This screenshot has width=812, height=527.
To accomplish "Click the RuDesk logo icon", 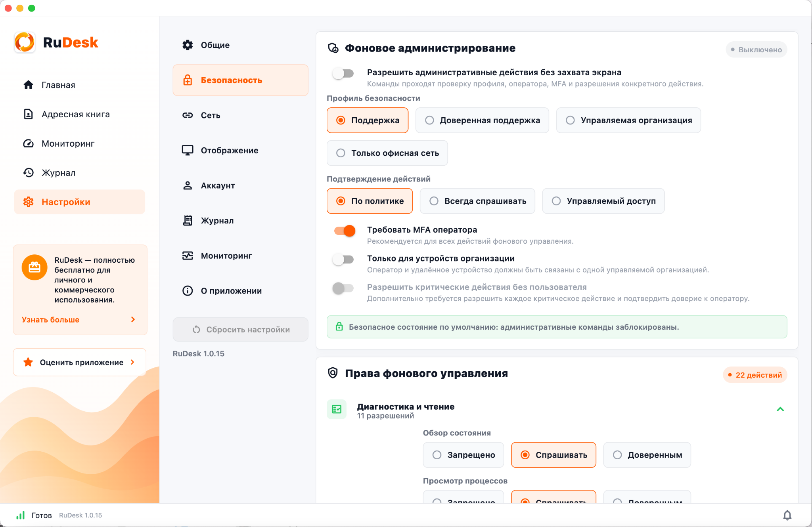I will (25, 42).
